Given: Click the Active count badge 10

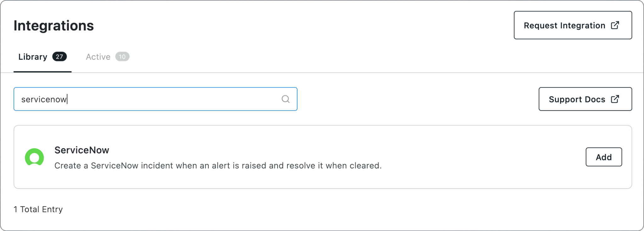Looking at the screenshot, I should (122, 57).
